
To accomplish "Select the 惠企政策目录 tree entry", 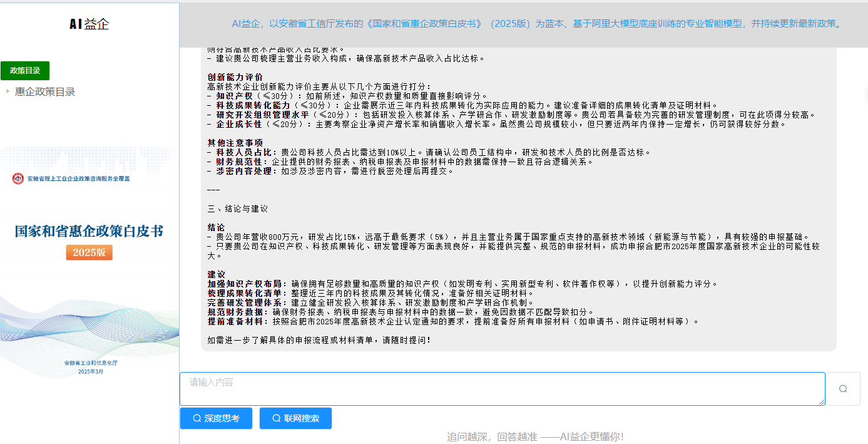I will pyautogui.click(x=45, y=92).
